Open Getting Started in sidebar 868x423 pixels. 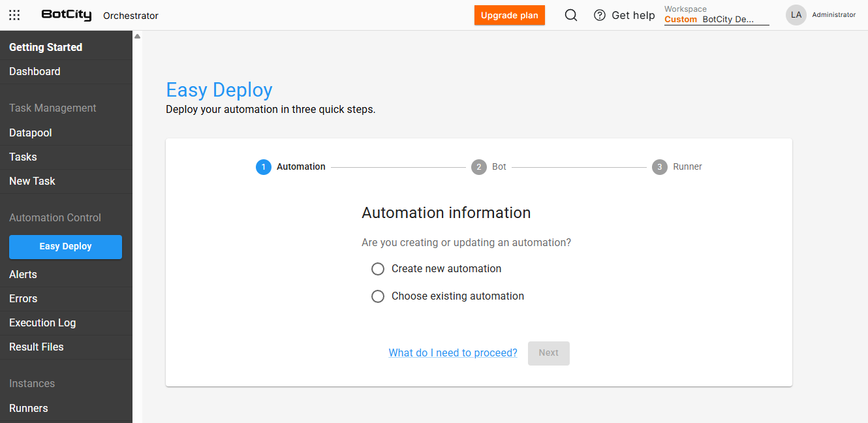pos(66,47)
